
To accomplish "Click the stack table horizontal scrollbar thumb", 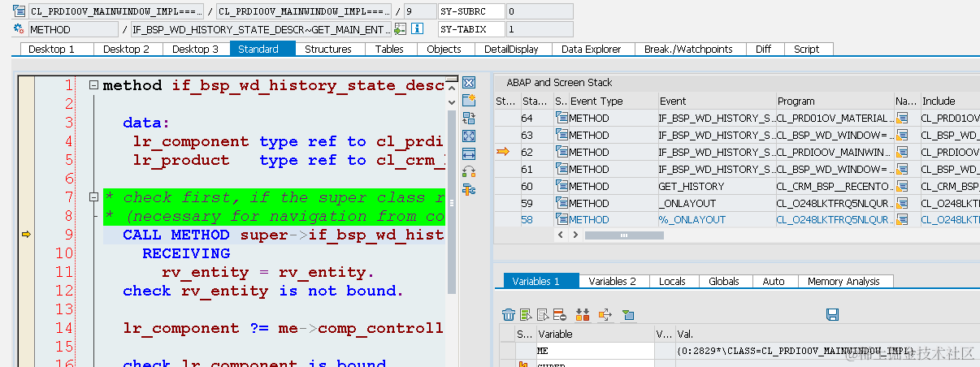I will 624,235.
